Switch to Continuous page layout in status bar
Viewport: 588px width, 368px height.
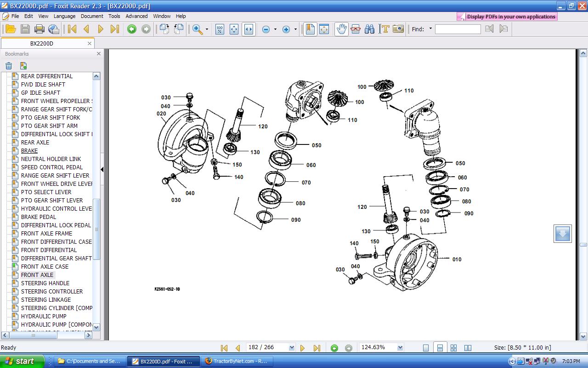[x=440, y=348]
